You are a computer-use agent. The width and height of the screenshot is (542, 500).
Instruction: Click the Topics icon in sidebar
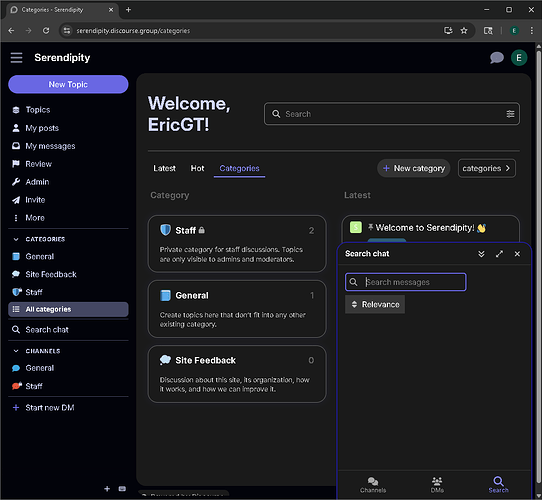(16, 110)
